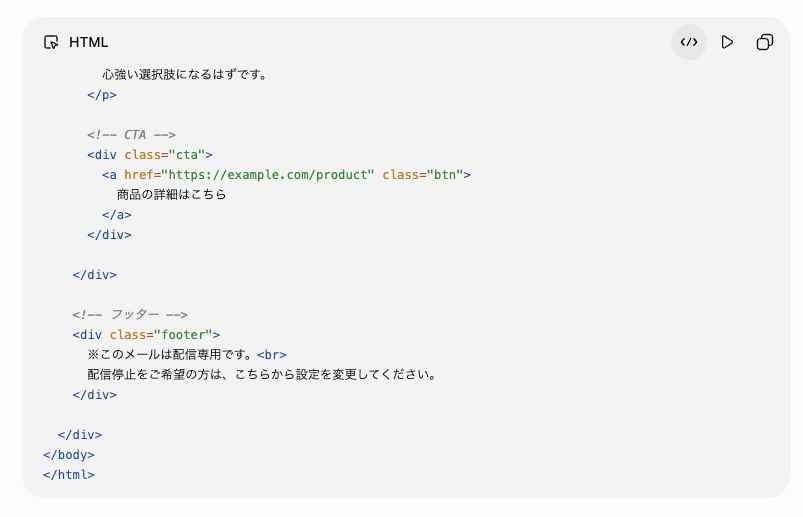The width and height of the screenshot is (803, 517).
Task: Click the <!-- フッター --> comment line
Action: [x=130, y=314]
